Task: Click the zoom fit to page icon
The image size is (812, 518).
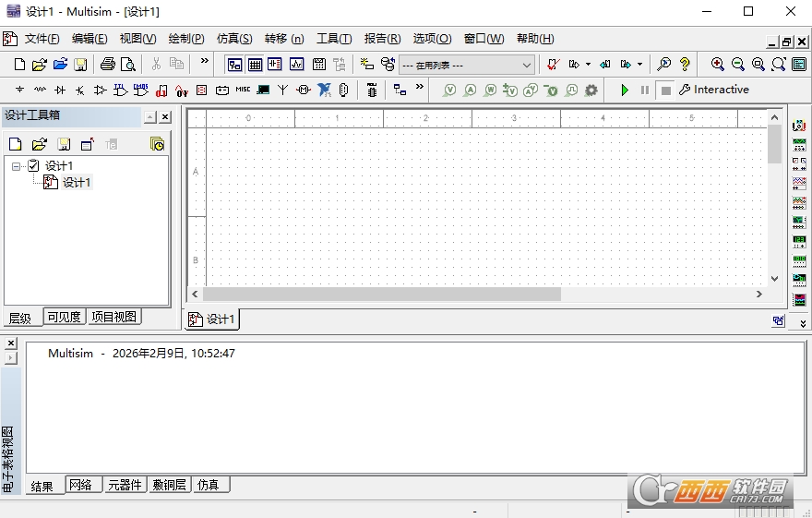Action: (x=779, y=65)
